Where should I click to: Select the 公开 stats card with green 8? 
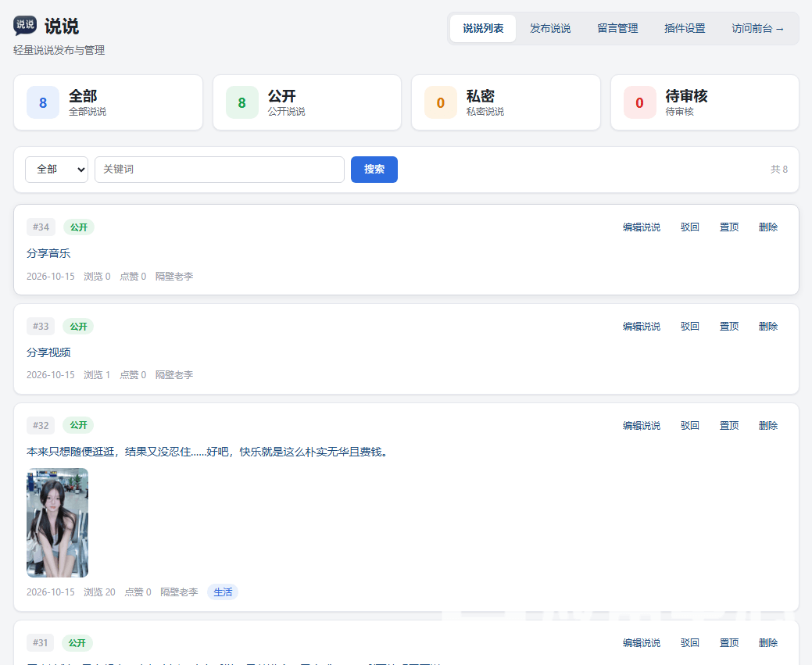[307, 102]
